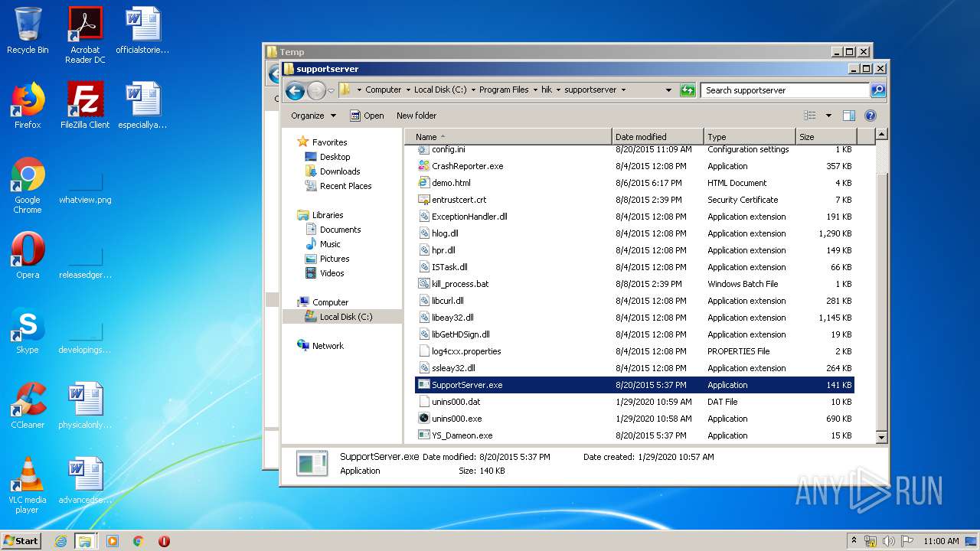Select Pictures library in navigation pane
The width and height of the screenshot is (980, 551).
coord(327,259)
